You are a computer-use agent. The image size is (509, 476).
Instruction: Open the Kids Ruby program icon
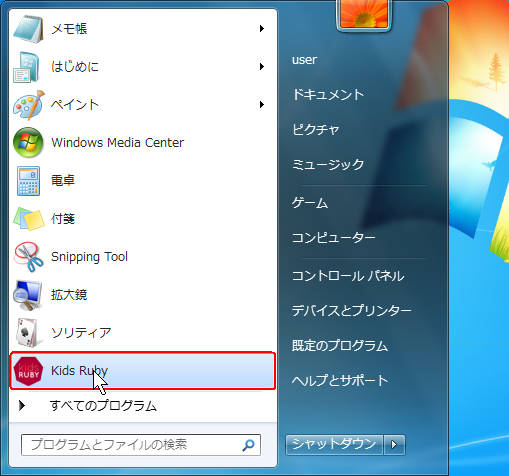[x=28, y=371]
